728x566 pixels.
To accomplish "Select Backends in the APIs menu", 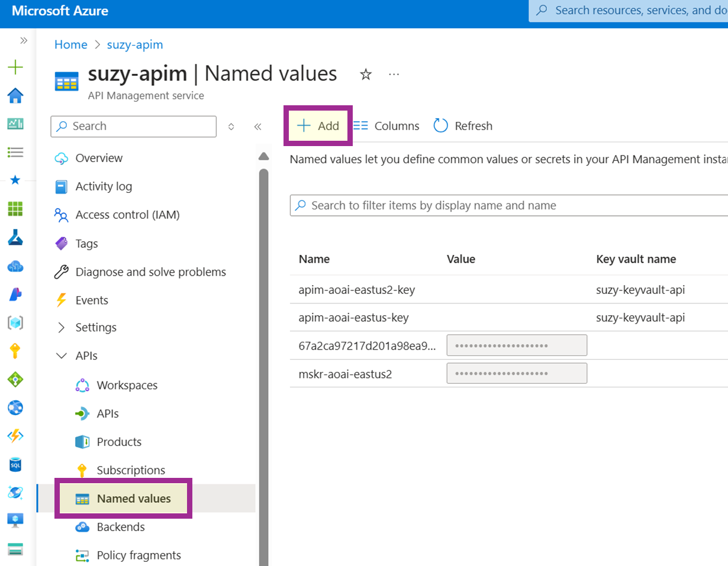I will (120, 527).
